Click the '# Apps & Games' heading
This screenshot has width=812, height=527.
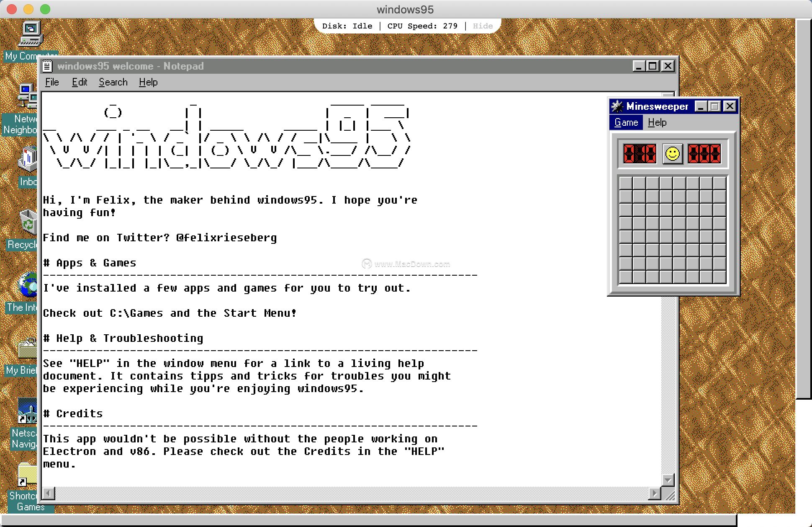[x=90, y=263]
